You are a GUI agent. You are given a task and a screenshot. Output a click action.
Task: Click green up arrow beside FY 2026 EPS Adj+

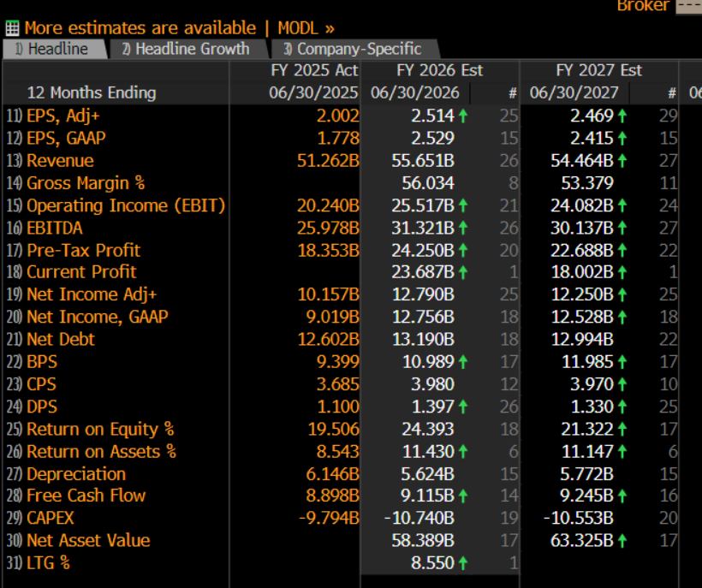(463, 116)
